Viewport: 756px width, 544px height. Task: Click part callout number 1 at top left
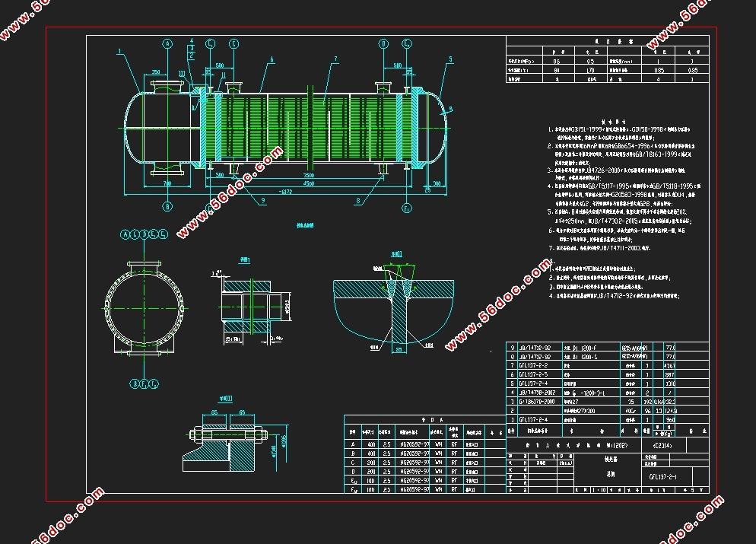pyautogui.click(x=119, y=51)
